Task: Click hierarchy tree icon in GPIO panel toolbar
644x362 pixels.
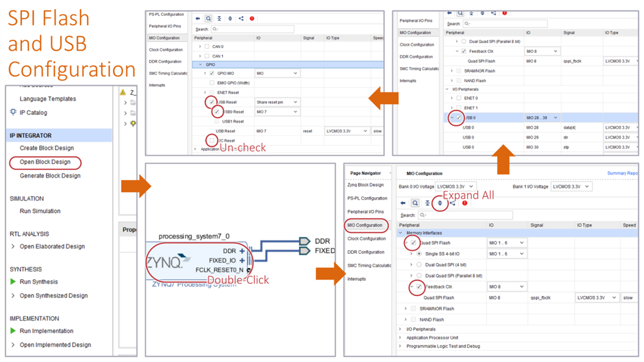Action: [x=241, y=18]
